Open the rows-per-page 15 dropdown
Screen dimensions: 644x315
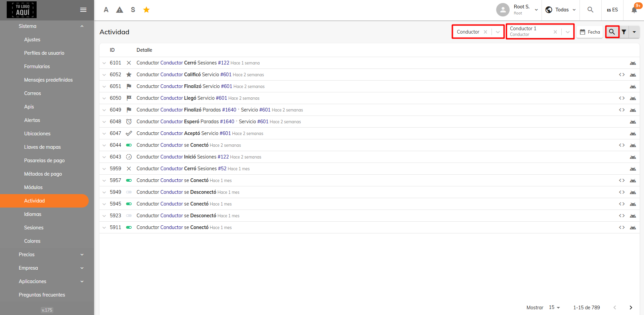coord(555,308)
